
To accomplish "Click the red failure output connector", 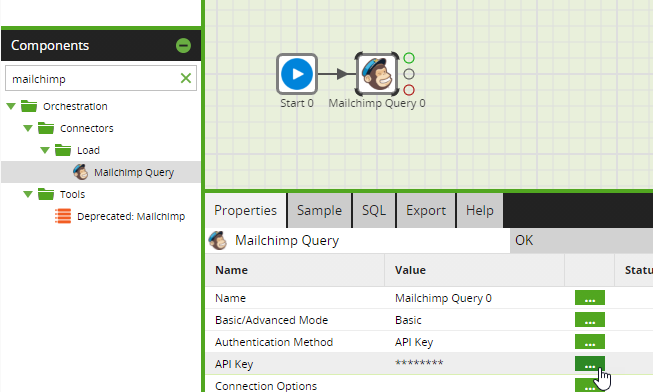I will tap(409, 90).
